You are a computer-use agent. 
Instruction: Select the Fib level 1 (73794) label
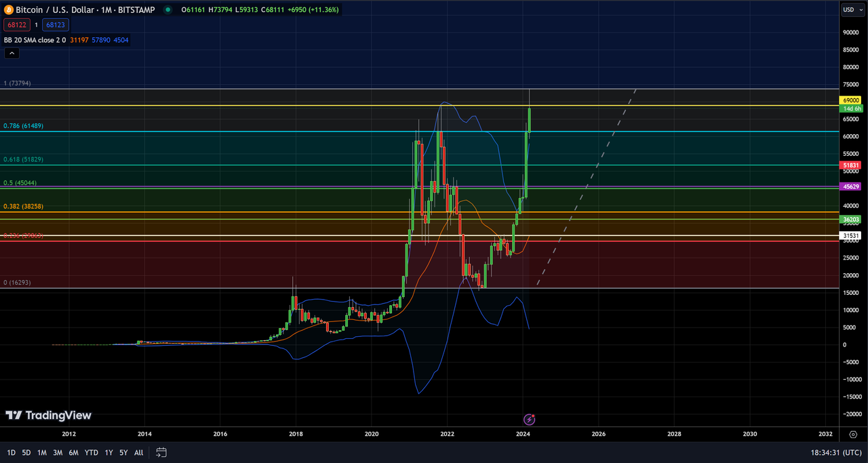(18, 83)
